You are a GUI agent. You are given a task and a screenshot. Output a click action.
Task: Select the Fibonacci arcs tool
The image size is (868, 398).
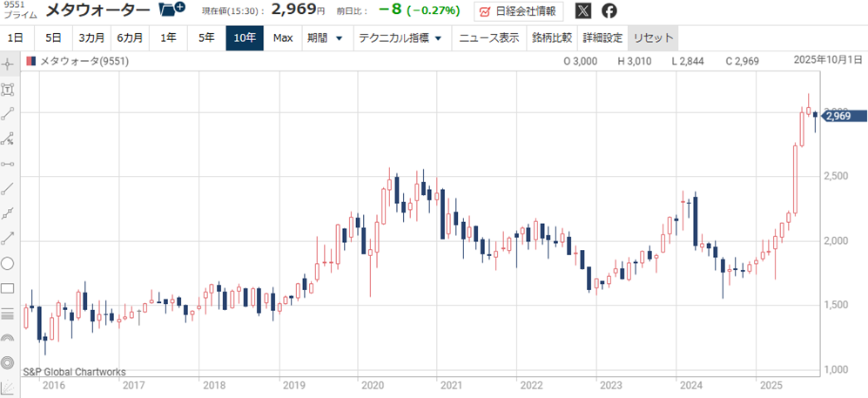(8, 338)
